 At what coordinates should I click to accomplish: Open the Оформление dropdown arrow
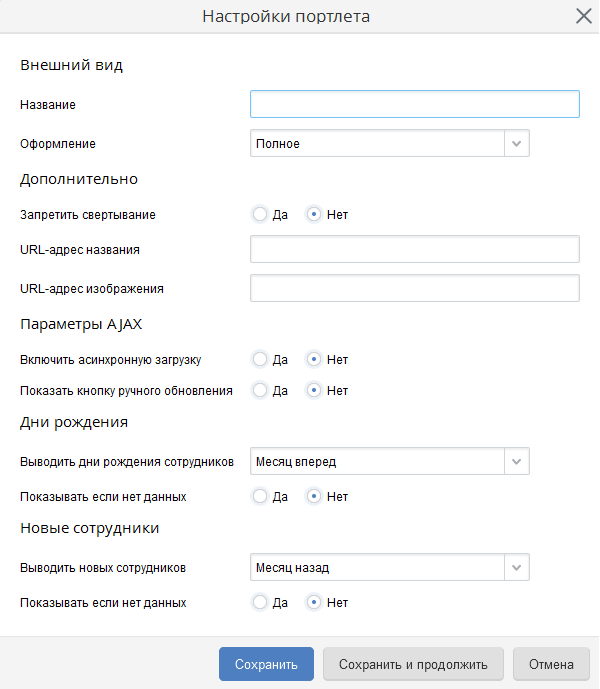tap(517, 143)
